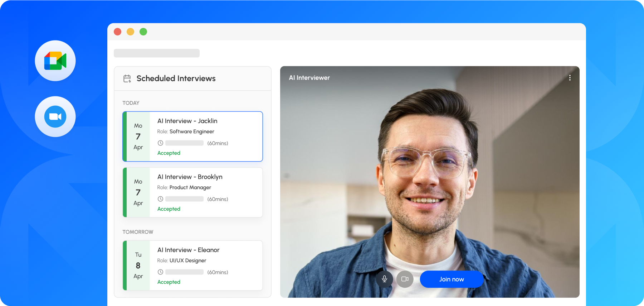Viewport: 644px width, 306px height.
Task: Click the clock icon on Brooklyn's interview
Action: pos(160,199)
